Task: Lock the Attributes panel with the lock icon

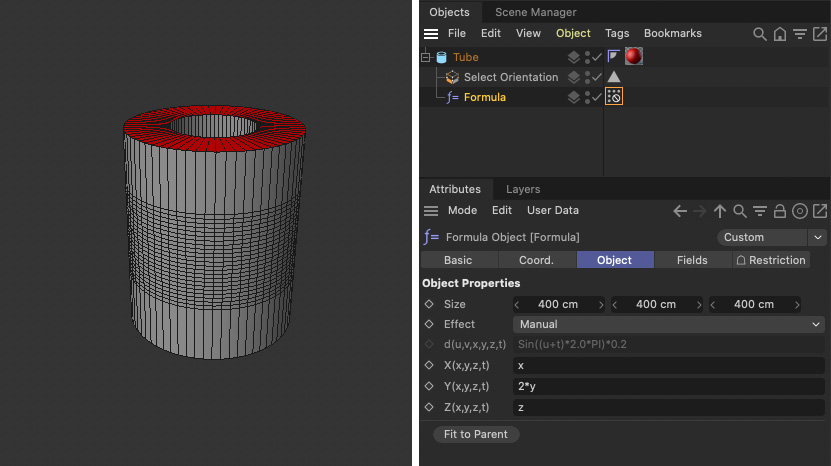Action: pos(780,211)
